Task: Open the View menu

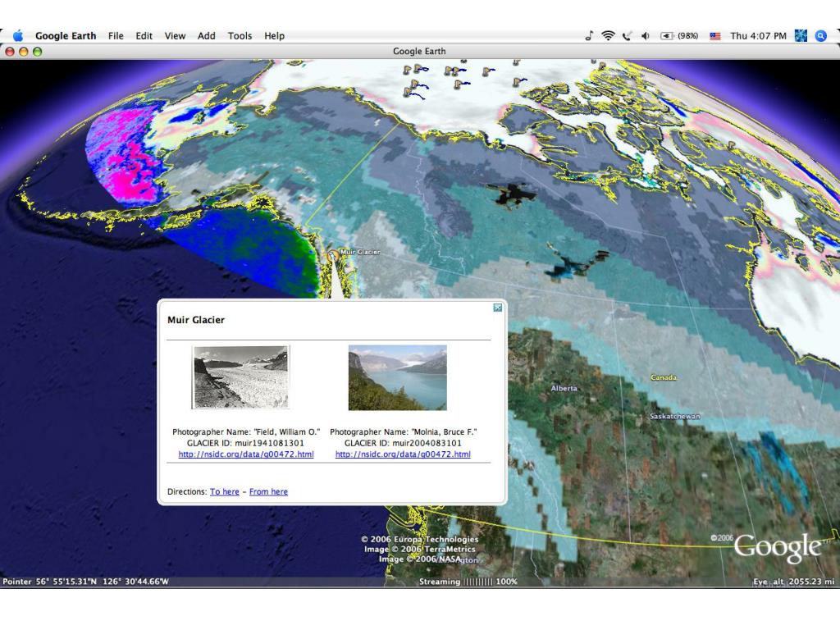Action: pyautogui.click(x=175, y=36)
